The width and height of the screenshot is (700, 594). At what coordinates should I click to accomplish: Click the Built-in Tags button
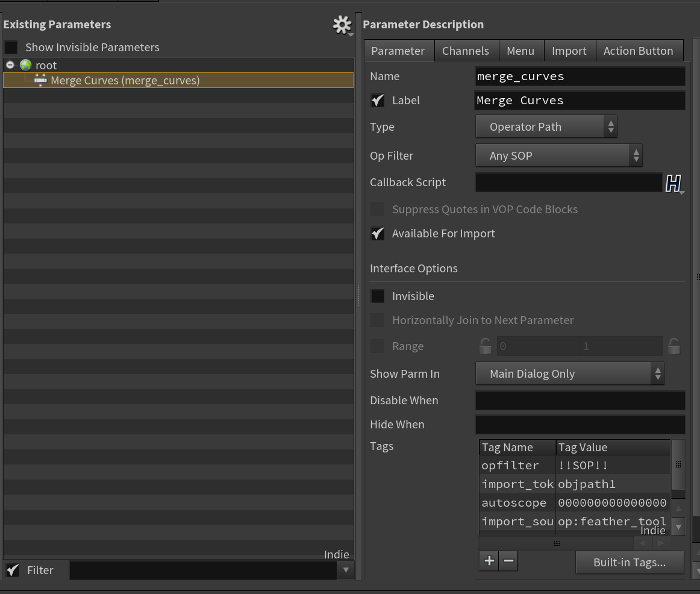630,562
